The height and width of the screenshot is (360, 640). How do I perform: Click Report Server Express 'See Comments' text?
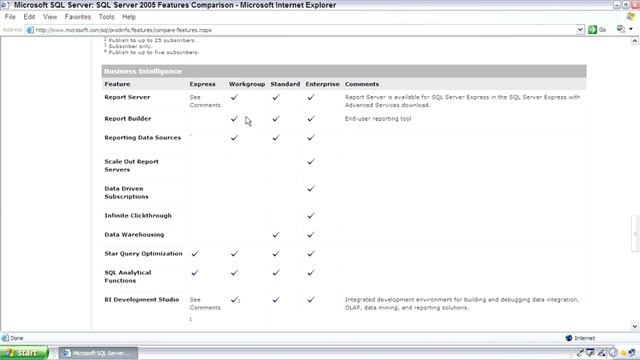(x=204, y=101)
